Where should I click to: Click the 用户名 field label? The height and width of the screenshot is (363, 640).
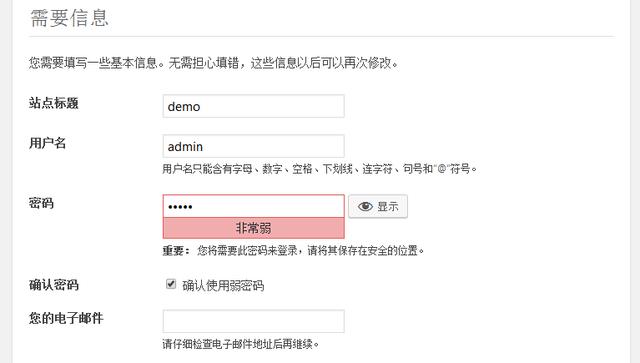pos(47,143)
